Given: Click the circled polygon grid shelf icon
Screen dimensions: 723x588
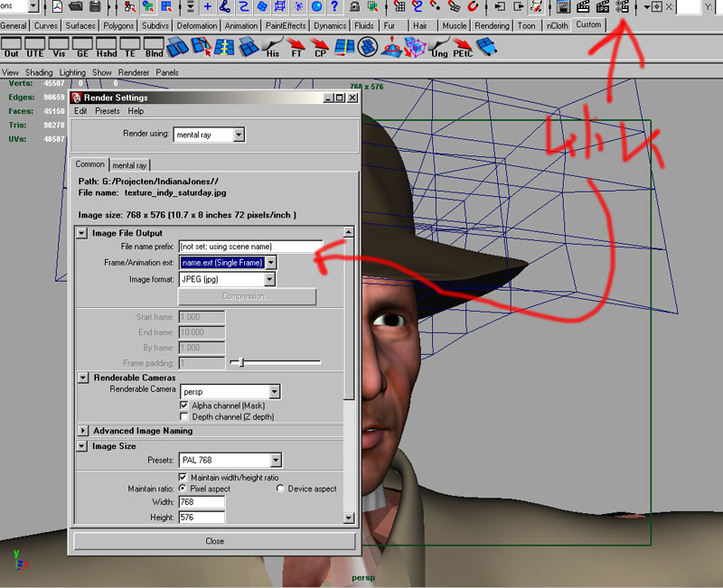Looking at the screenshot, I should 368,47.
